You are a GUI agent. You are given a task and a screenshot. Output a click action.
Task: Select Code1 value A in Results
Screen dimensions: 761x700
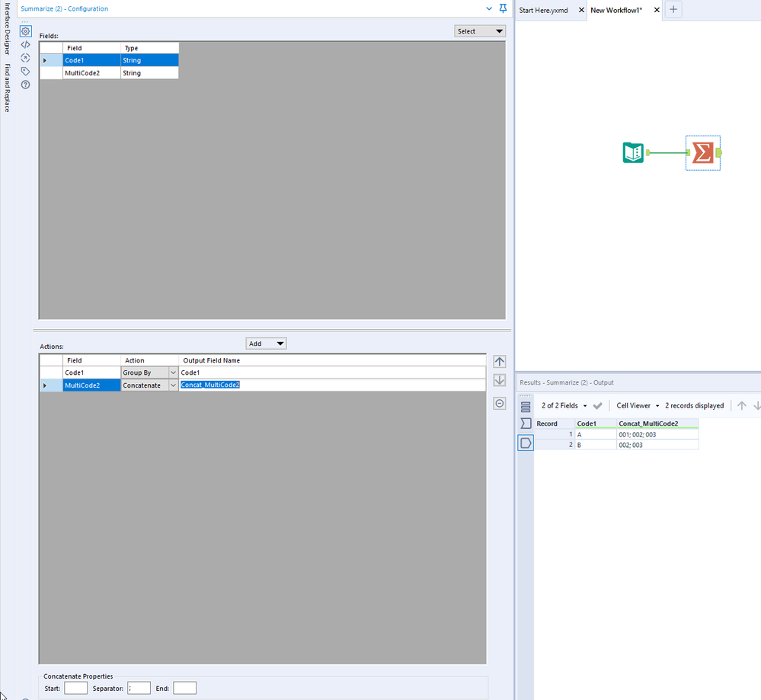(596, 434)
